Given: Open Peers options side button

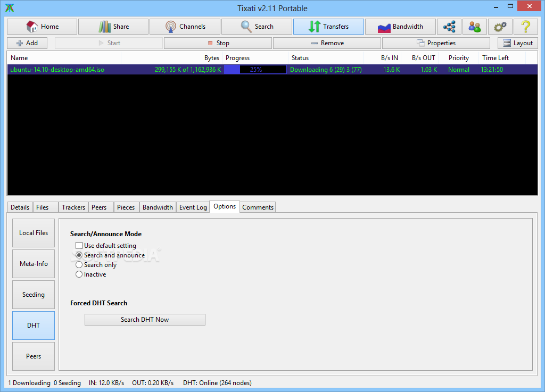Looking at the screenshot, I should [x=34, y=356].
